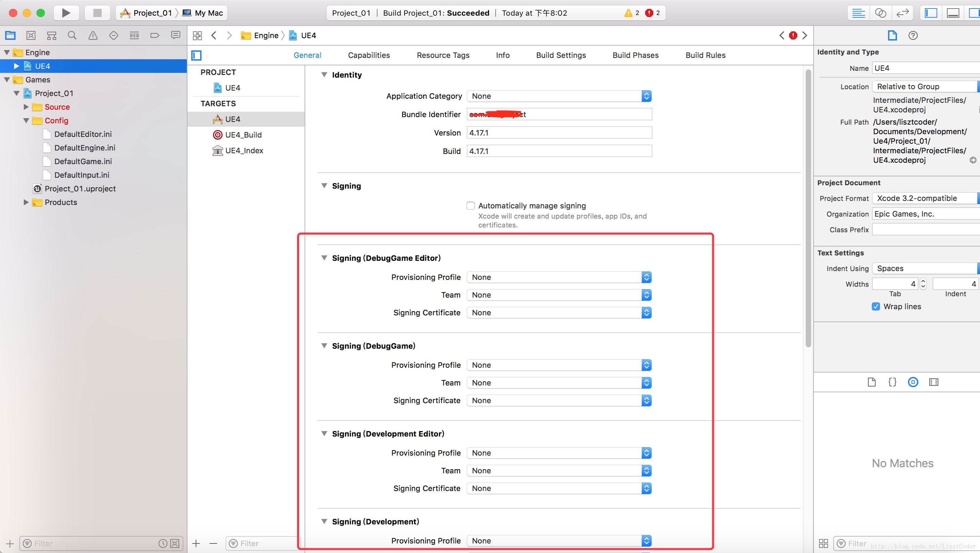This screenshot has width=980, height=553.
Task: Open DebugGame Team dropdown
Action: click(x=559, y=382)
